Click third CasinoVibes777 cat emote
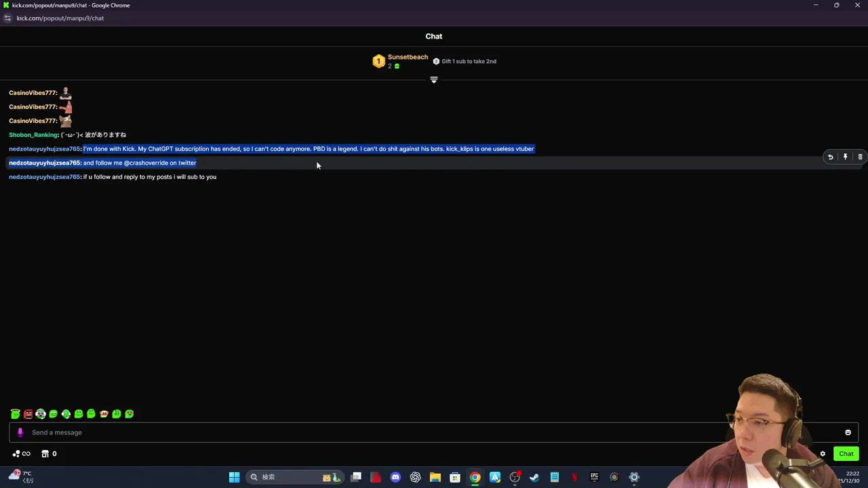This screenshot has width=868, height=488. [x=65, y=121]
